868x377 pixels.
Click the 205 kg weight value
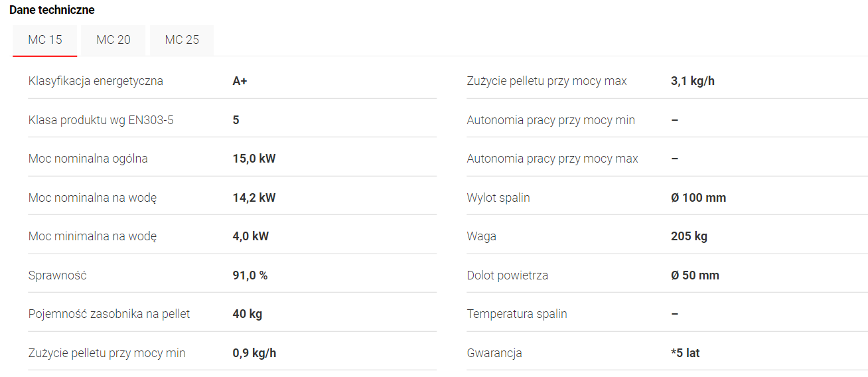pos(689,236)
